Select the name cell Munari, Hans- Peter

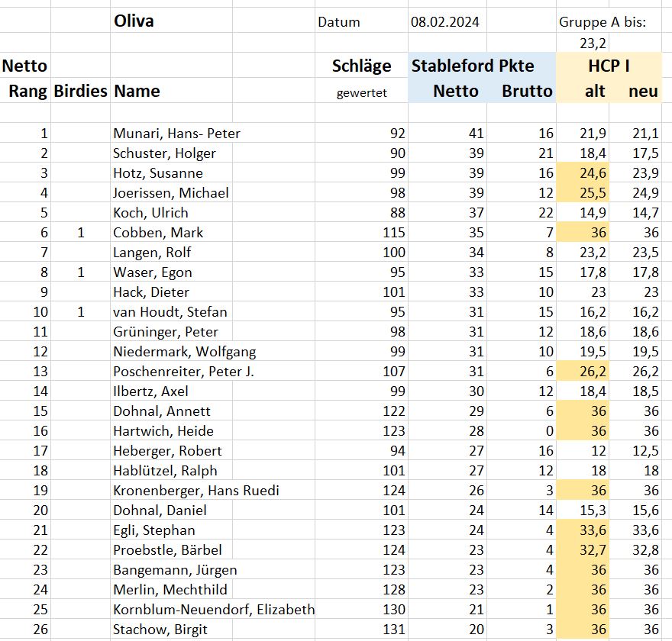[176, 134]
